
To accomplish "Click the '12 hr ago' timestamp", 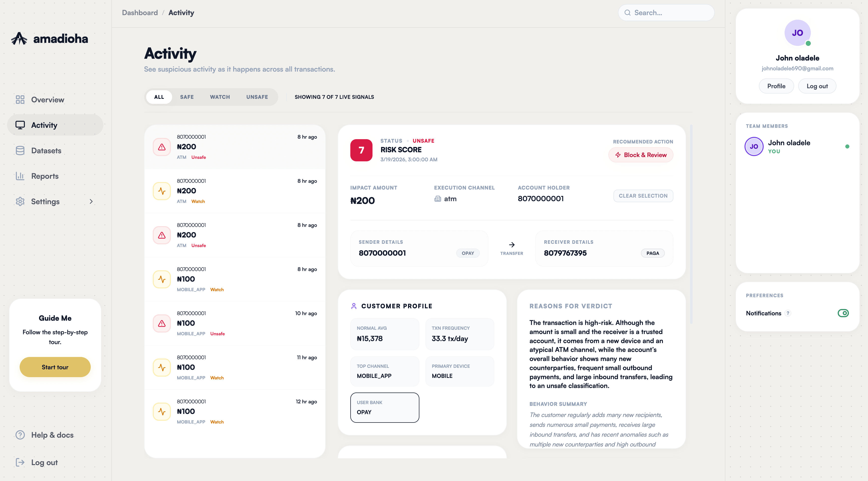I will (x=306, y=401).
